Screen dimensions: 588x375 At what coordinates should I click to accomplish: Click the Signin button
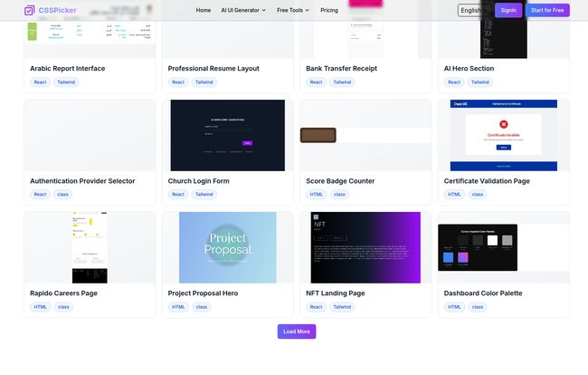pos(508,10)
